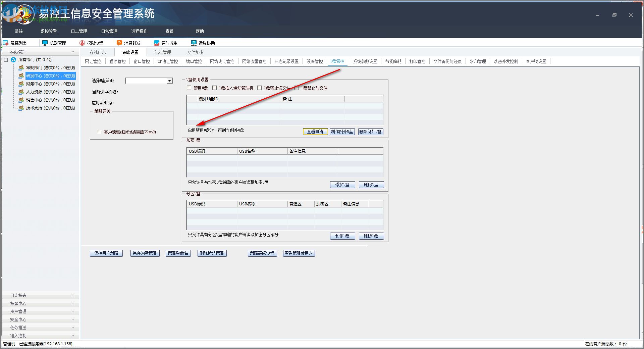Click 策略高级设置 button
This screenshot has height=349, width=644.
pyautogui.click(x=262, y=253)
